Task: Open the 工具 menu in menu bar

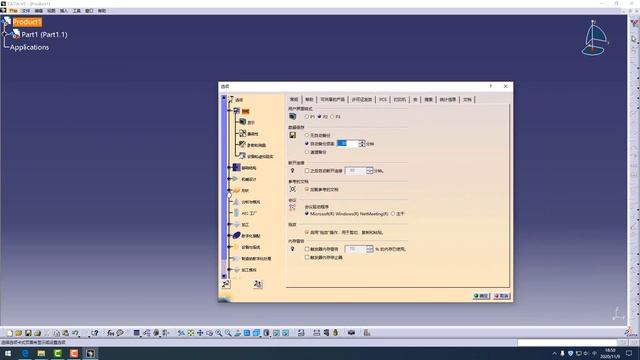Action: 77,11
